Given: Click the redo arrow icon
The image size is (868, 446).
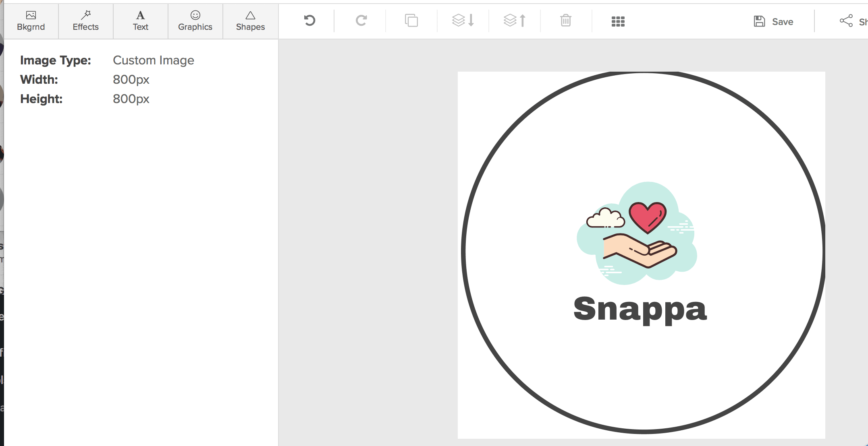Looking at the screenshot, I should tap(361, 21).
